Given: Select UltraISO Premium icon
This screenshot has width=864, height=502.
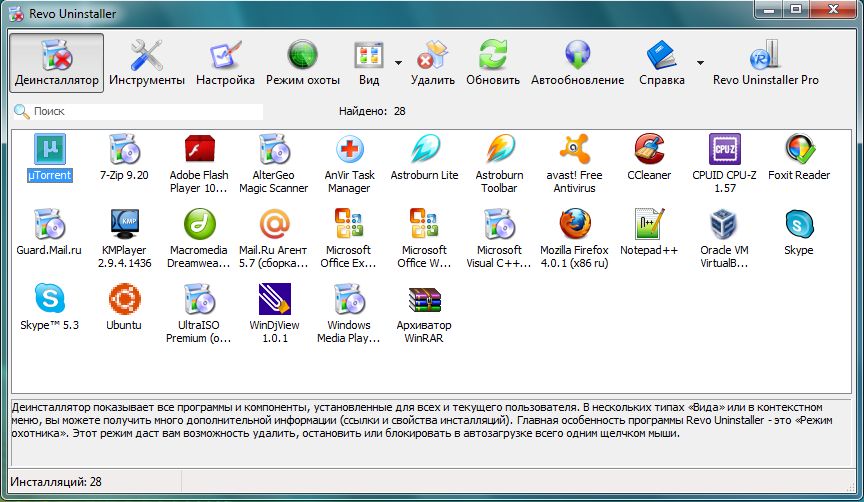Looking at the screenshot, I should (x=199, y=299).
